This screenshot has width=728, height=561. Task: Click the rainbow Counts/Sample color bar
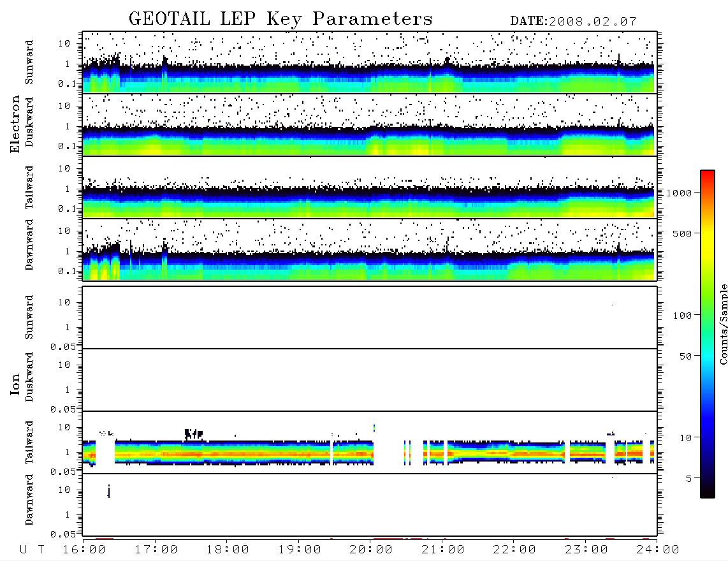[x=708, y=334]
